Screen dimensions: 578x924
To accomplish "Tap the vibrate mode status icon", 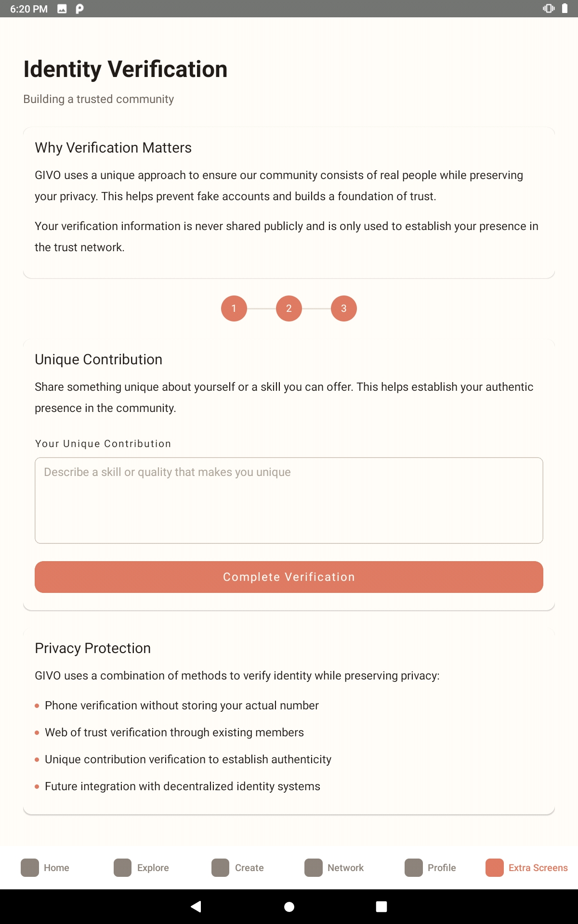I will click(549, 9).
